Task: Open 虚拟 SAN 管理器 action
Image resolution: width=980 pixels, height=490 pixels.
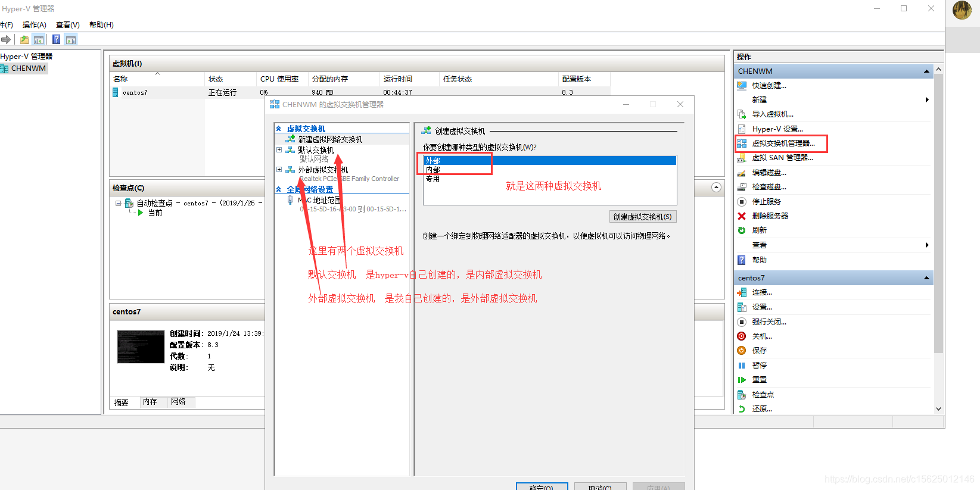Action: 782,158
